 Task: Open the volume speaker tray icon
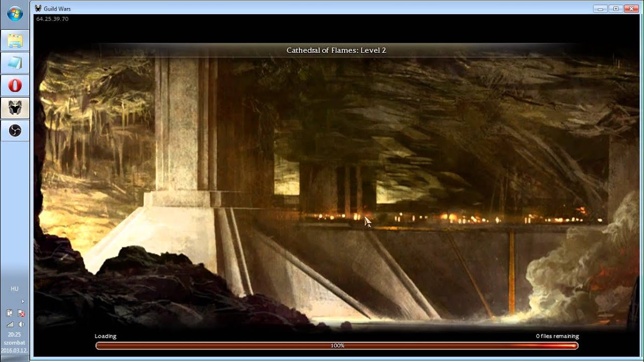(x=21, y=324)
